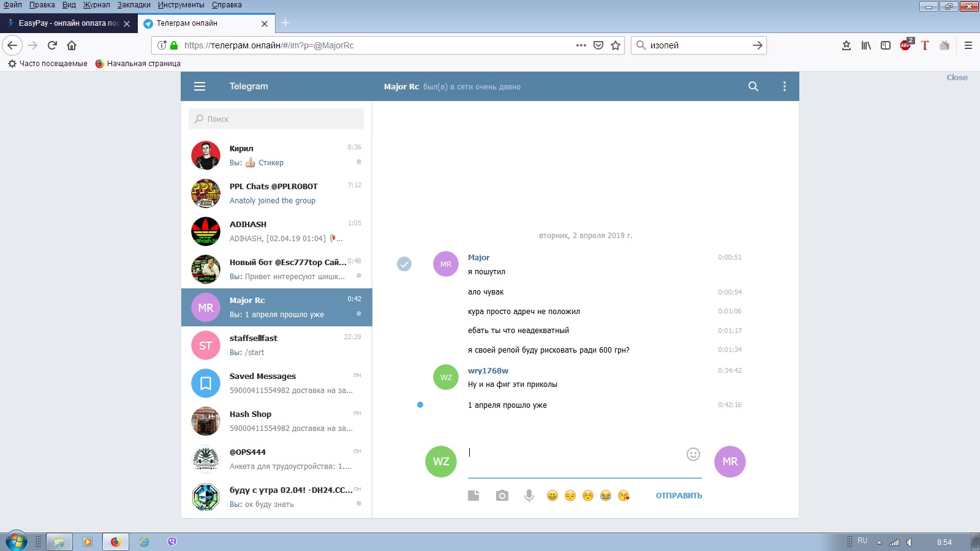Screen dimensions: 980x551
Task: Open Saved Messages
Action: click(276, 383)
